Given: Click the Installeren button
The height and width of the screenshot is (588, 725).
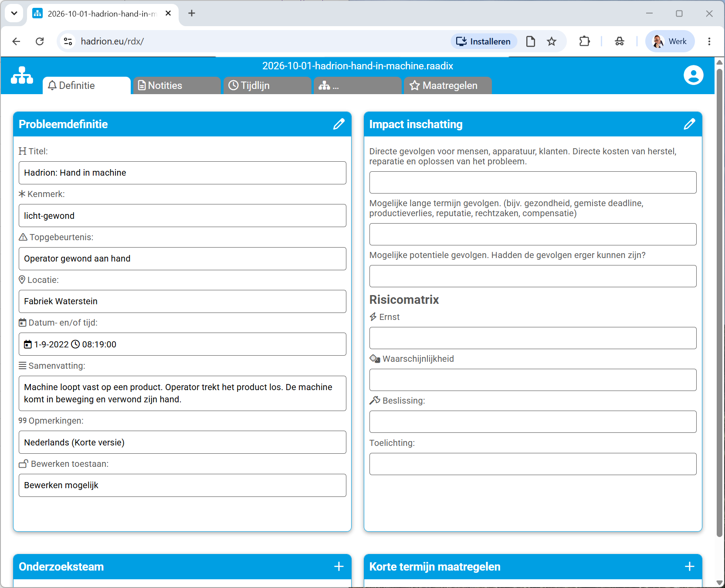Looking at the screenshot, I should pyautogui.click(x=484, y=41).
